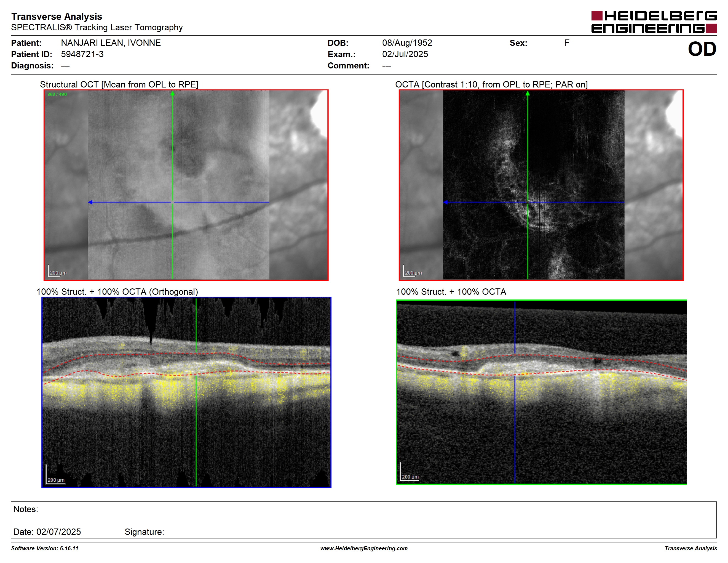The height and width of the screenshot is (563, 728).
Task: Click the Diagnosis label
Action: (32, 65)
